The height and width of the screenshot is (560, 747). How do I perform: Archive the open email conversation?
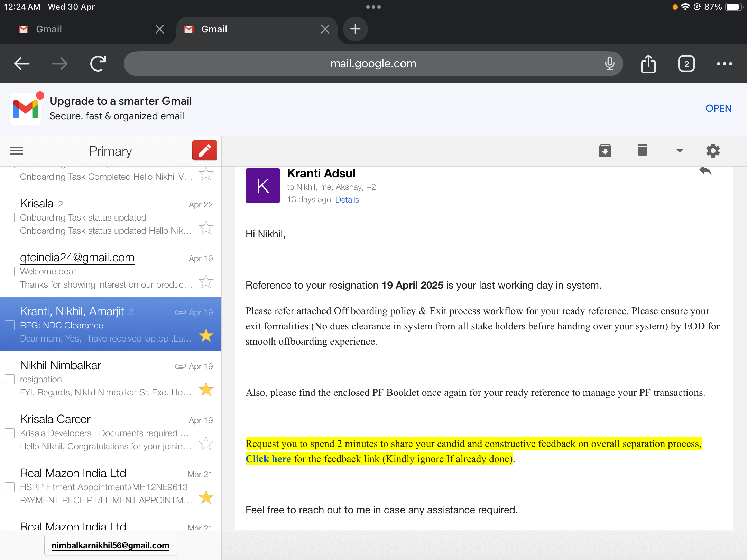click(605, 151)
